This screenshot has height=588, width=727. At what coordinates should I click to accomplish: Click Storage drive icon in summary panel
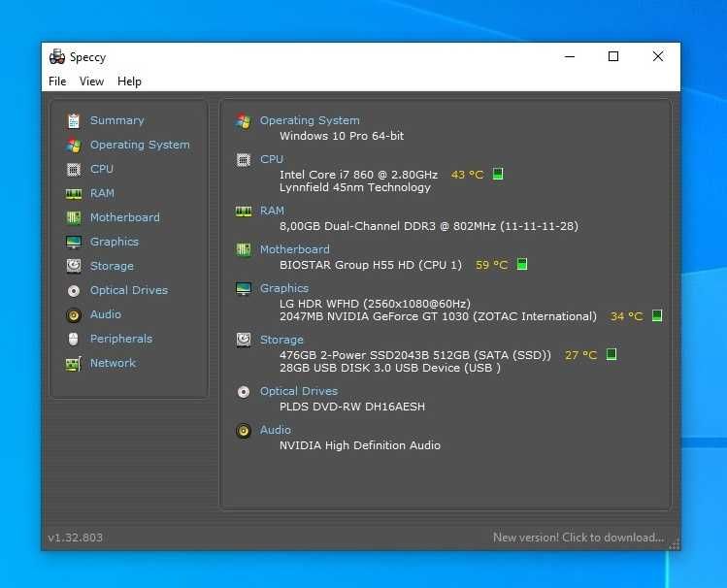[x=244, y=340]
